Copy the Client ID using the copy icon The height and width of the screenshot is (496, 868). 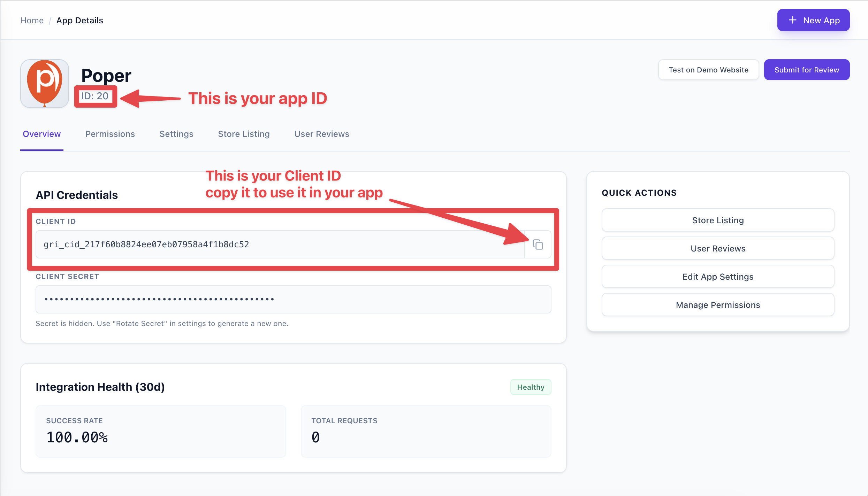pyautogui.click(x=537, y=244)
